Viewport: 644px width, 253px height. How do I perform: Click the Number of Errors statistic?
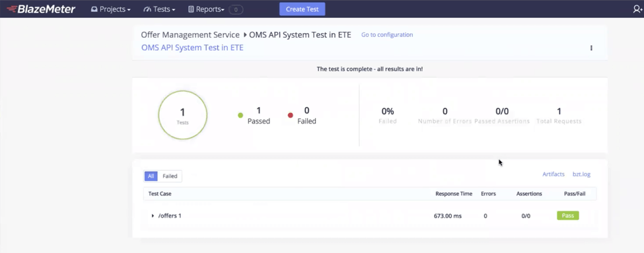coord(445,116)
